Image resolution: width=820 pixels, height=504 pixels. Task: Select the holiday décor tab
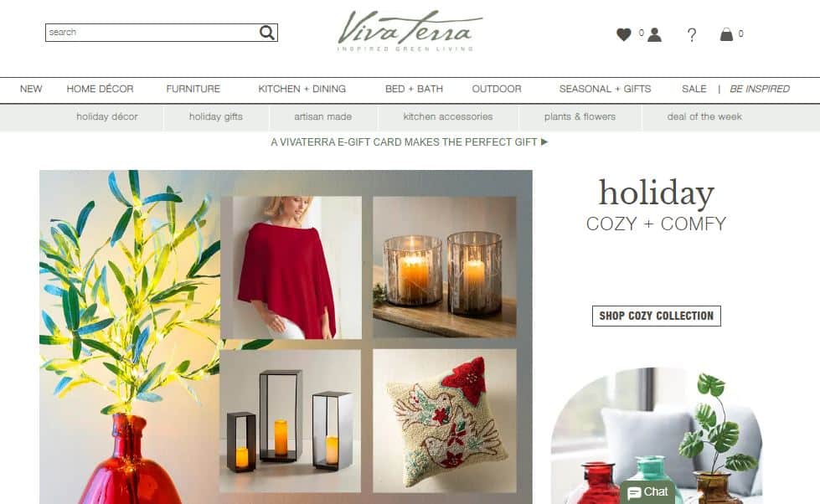pyautogui.click(x=107, y=116)
